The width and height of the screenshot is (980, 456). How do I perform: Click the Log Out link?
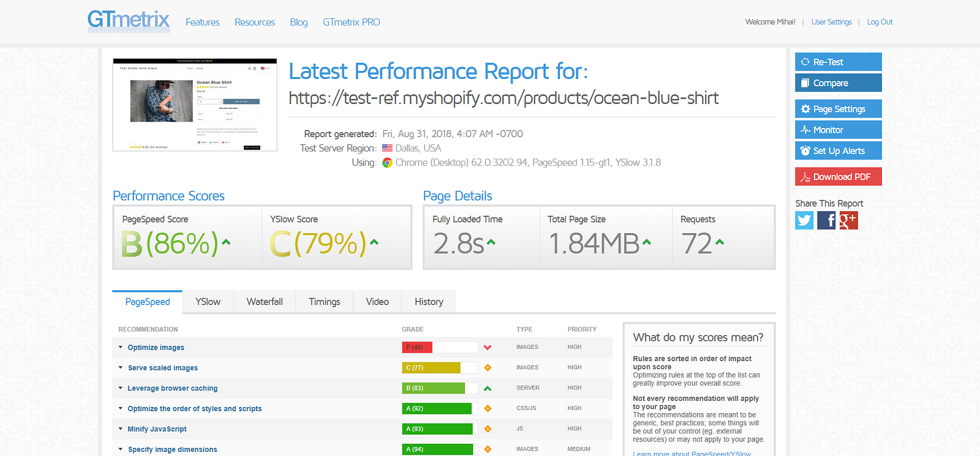[x=880, y=22]
